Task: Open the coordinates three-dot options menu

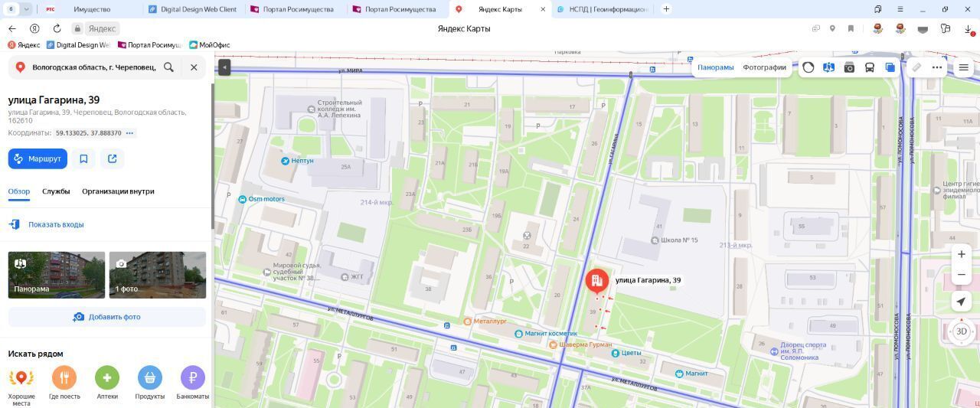Action: click(130, 133)
